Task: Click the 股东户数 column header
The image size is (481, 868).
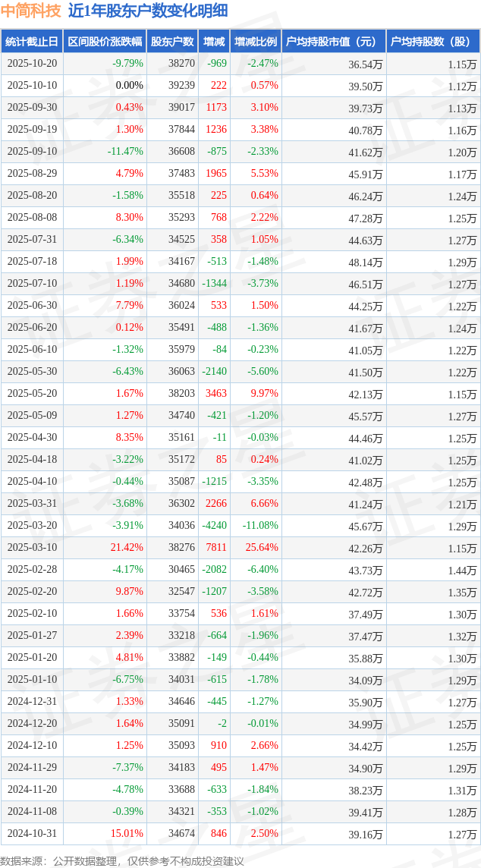Action: [172, 42]
